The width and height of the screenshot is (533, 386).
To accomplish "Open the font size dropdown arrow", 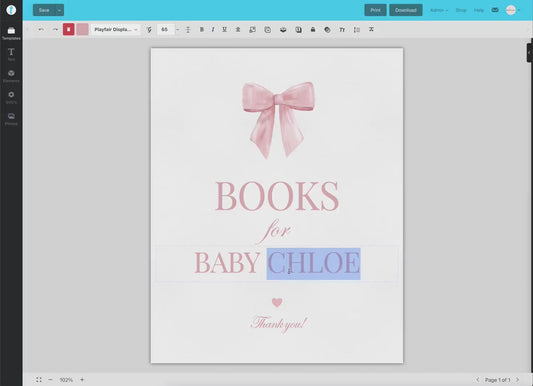I will click(x=177, y=30).
